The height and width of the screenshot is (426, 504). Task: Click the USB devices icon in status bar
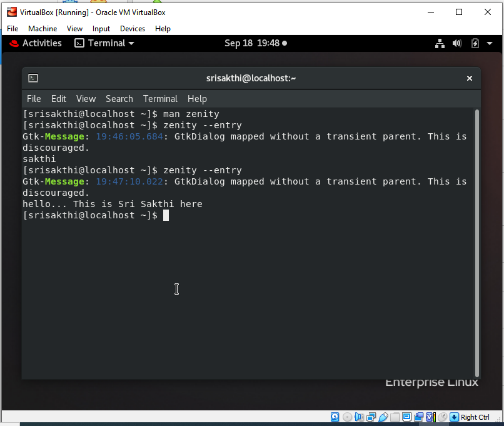click(x=383, y=417)
